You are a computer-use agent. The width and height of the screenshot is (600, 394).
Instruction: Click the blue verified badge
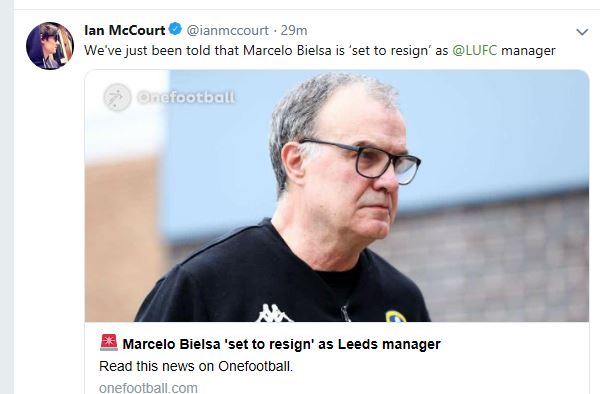point(175,29)
